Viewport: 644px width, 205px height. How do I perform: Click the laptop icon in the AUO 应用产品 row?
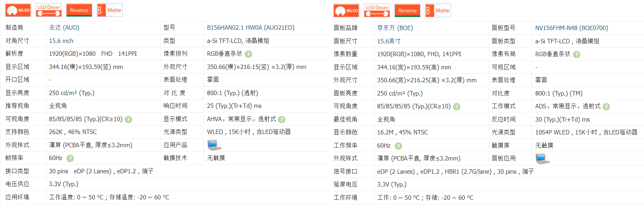(214, 145)
